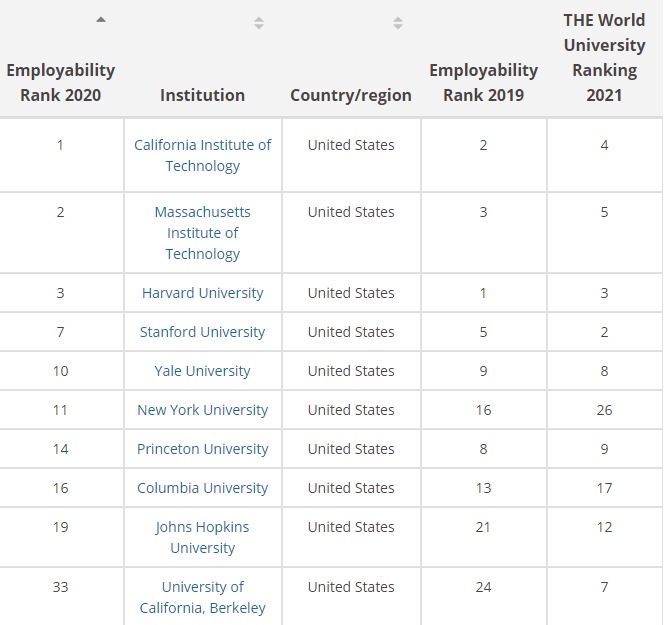Select United States cell in Columbia row
664x625 pixels.
point(351,488)
